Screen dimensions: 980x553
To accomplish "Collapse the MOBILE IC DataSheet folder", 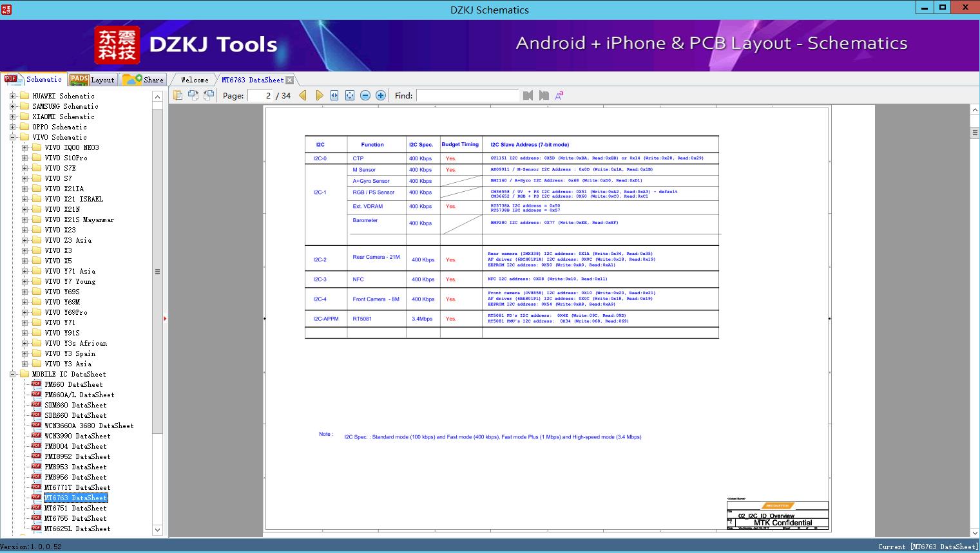I will pyautogui.click(x=12, y=374).
